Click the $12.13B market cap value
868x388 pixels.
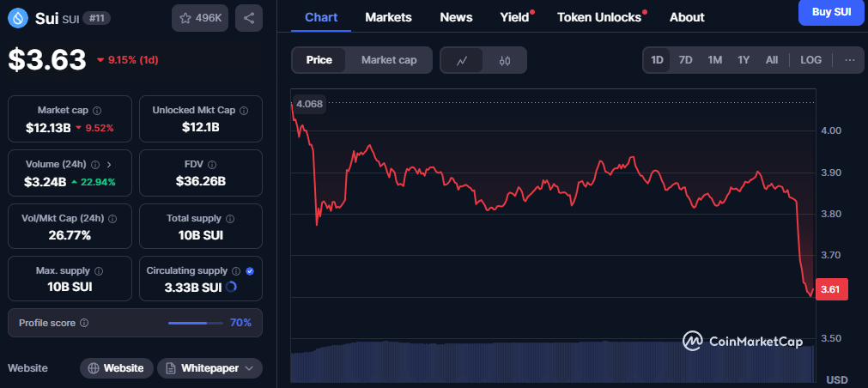[x=48, y=128]
